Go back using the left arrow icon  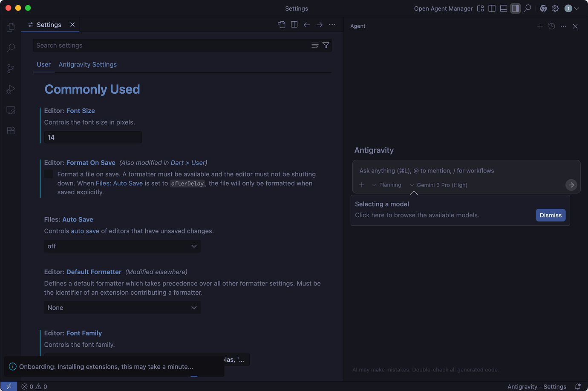tap(307, 25)
